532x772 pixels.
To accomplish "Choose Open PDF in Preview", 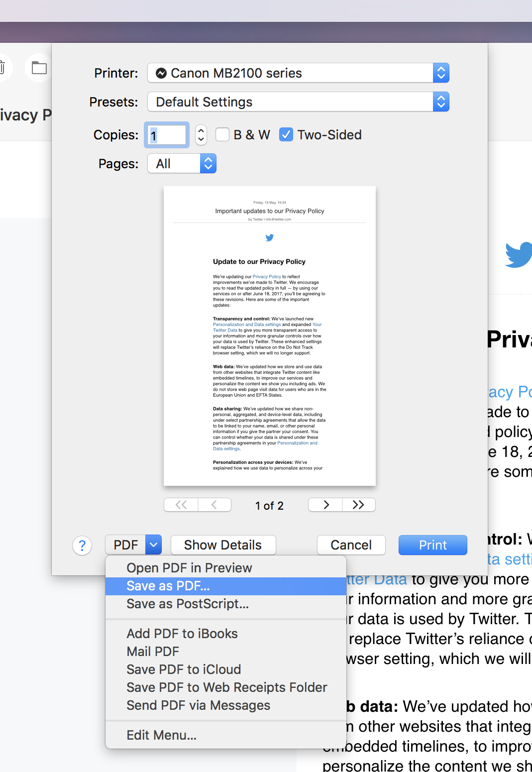I will coord(226,568).
